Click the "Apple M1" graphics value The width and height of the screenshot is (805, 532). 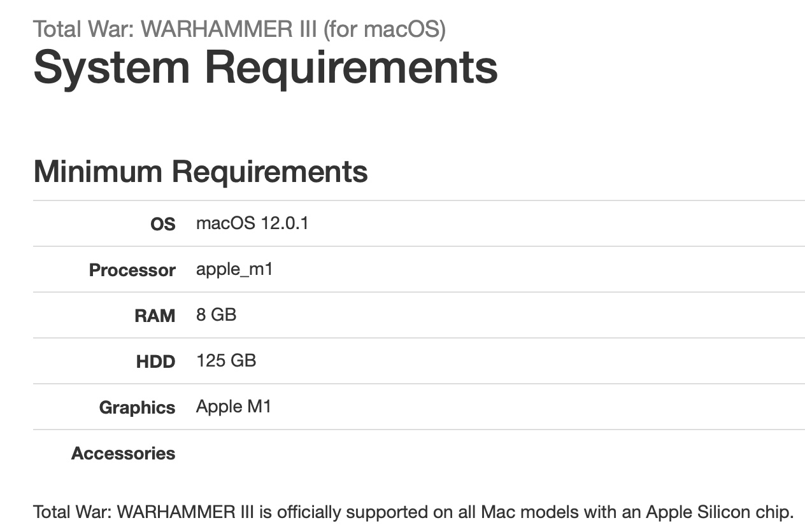pos(234,407)
